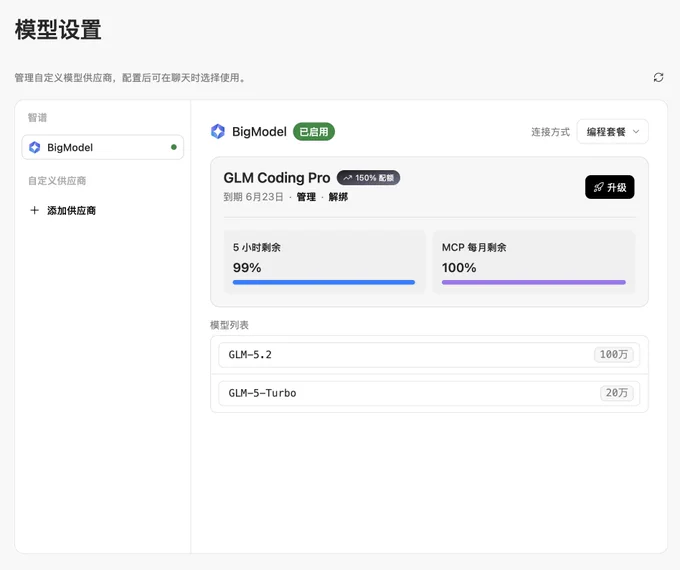Click the MCP 每月剩余 label
Screen dimensions: 680x570
pos(474,247)
